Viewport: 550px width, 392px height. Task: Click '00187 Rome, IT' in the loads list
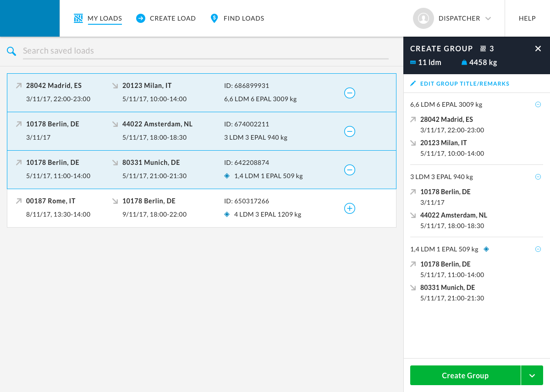point(51,201)
